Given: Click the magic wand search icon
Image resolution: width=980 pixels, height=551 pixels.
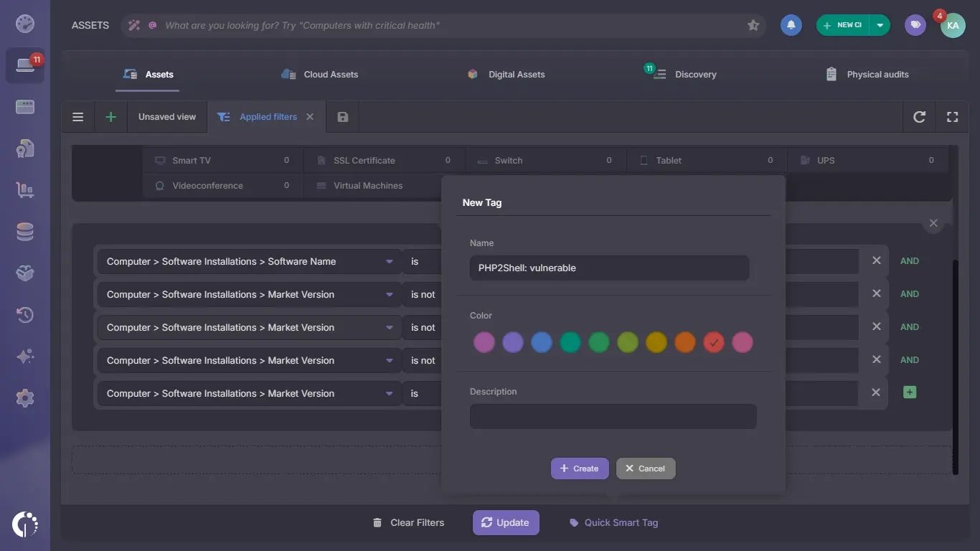Looking at the screenshot, I should click(x=134, y=25).
